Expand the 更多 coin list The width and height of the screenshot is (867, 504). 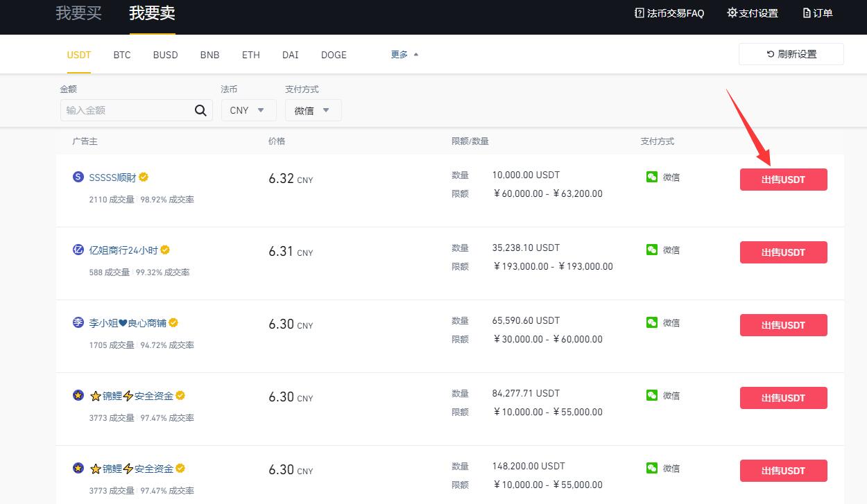[404, 55]
